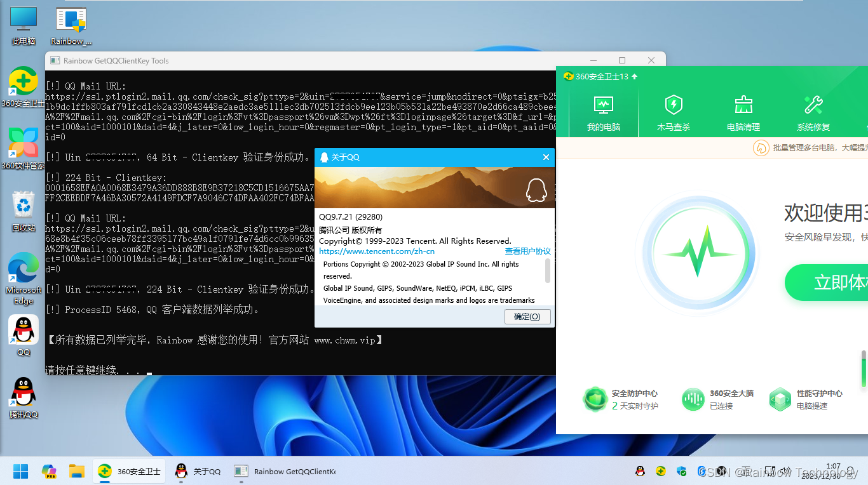Viewport: 868px width, 485px height.
Task: Click QQ penguin icon in system tray
Action: [x=641, y=471]
